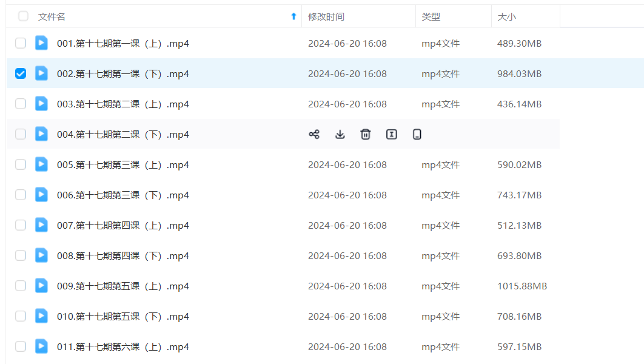Uncheck the checkbox for file 002
Viewport: 644px width, 364px height.
(x=21, y=73)
